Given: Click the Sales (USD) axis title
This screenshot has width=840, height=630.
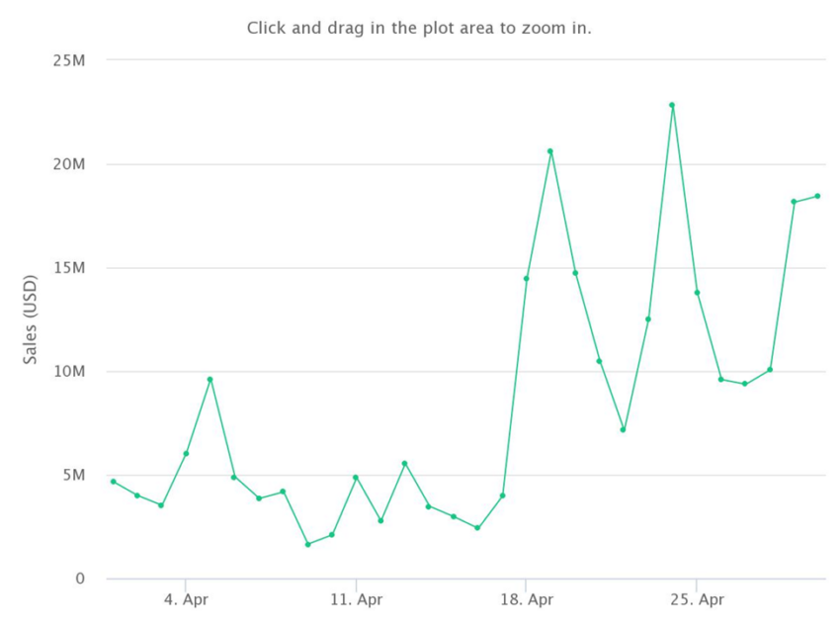Looking at the screenshot, I should point(30,319).
